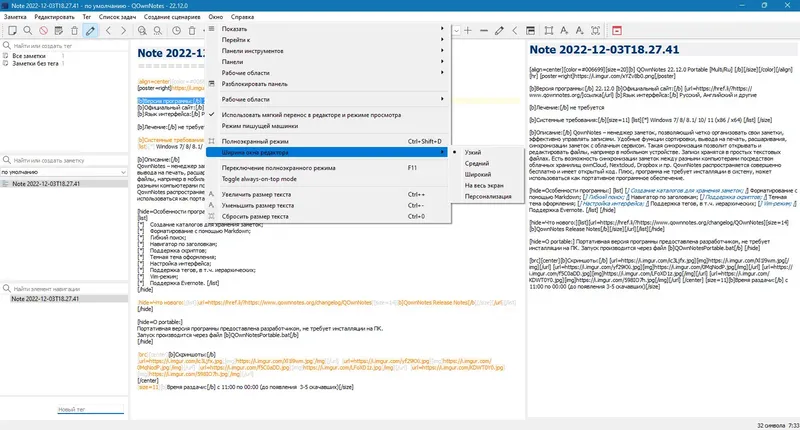Click the plus icon in the right toolbar

468,31
